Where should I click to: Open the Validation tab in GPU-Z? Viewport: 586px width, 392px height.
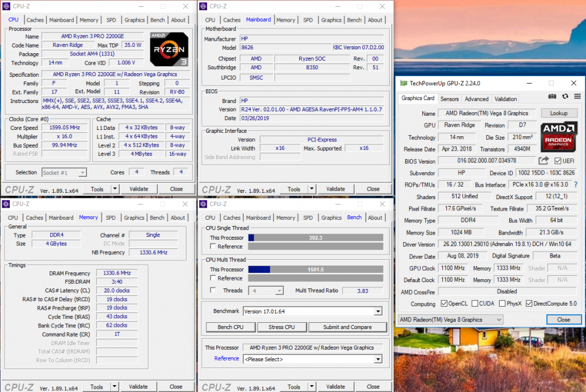click(x=505, y=99)
